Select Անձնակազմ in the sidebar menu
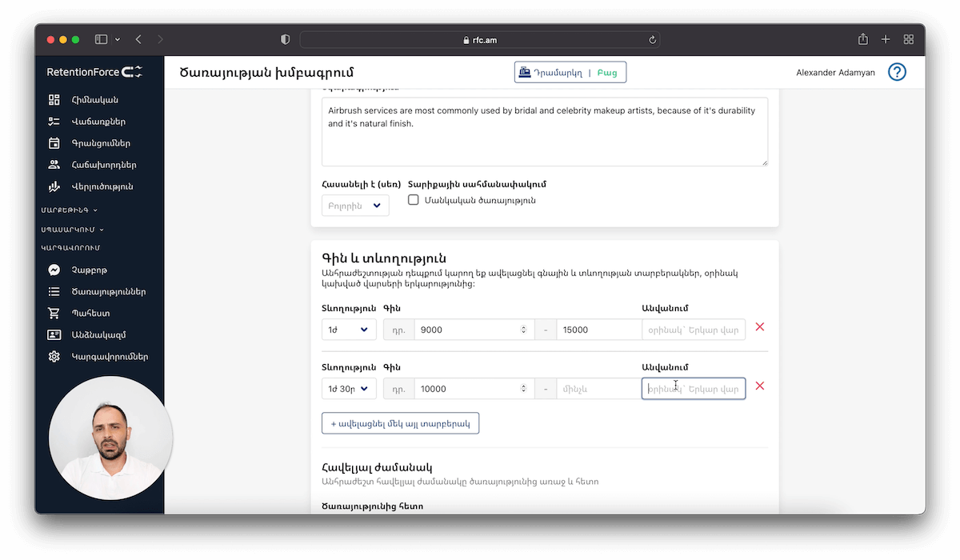 99,335
